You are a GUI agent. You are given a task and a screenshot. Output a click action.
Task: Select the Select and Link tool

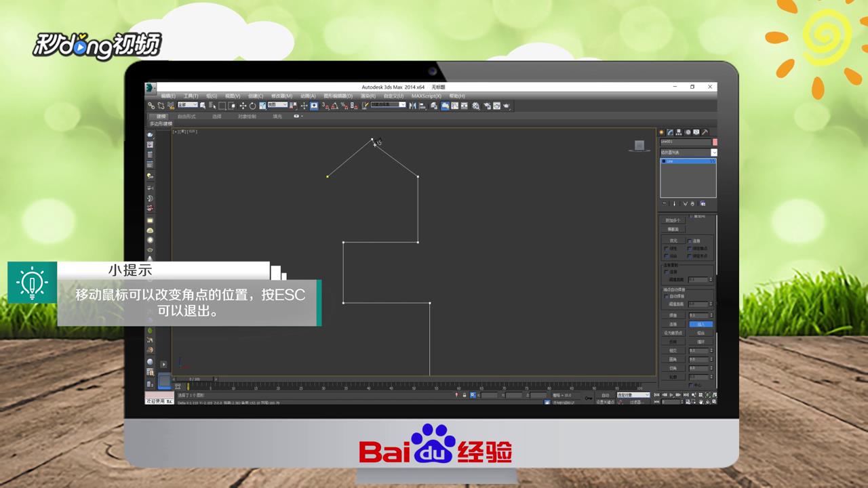click(151, 106)
